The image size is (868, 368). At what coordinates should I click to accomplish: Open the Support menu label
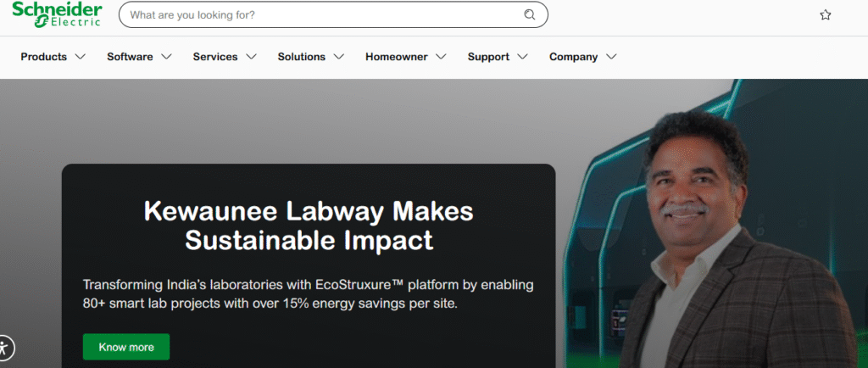coord(488,57)
